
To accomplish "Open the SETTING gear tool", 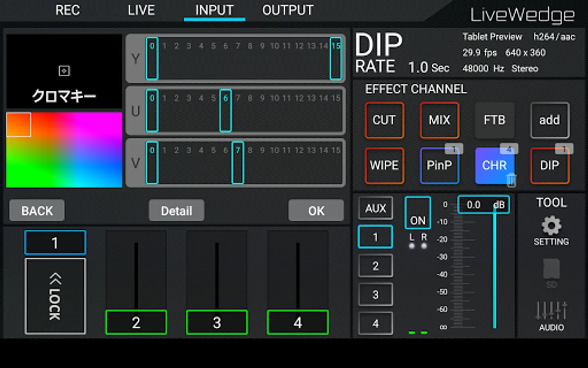I will (551, 231).
